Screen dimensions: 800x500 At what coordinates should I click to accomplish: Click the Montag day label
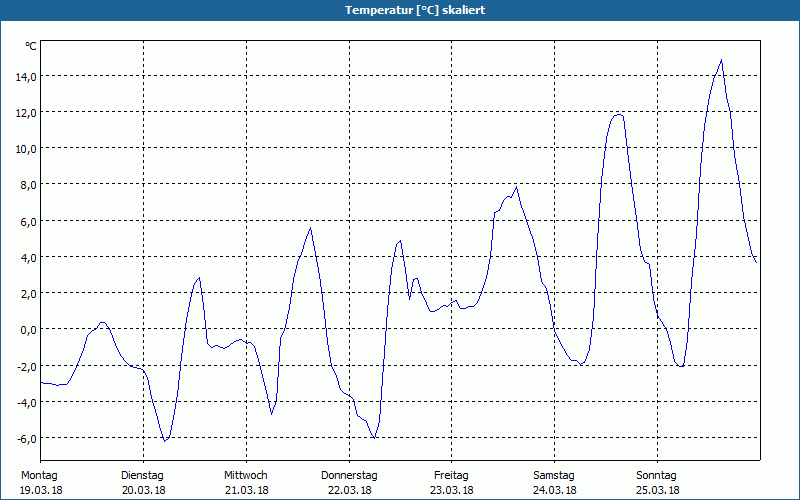(39, 476)
